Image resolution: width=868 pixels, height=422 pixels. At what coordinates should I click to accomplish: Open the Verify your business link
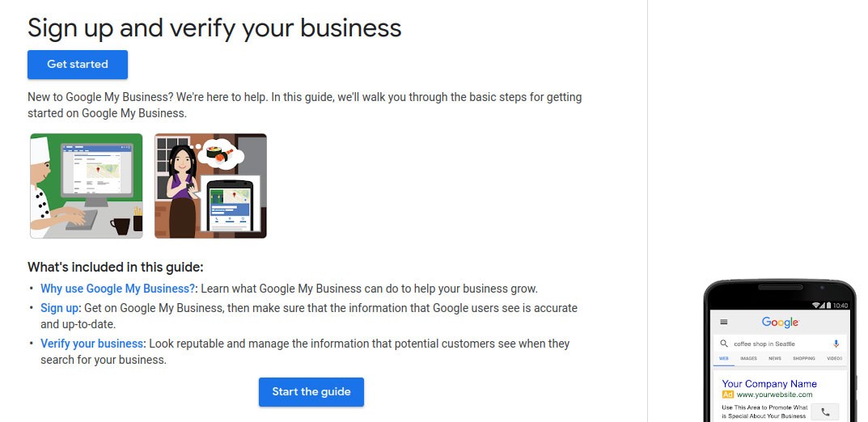92,344
